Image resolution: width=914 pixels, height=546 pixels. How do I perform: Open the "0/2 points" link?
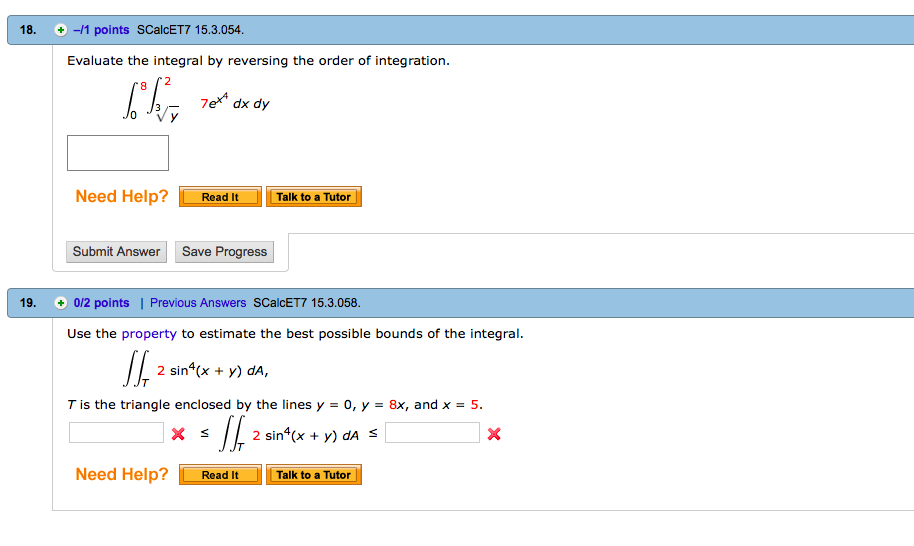(101, 303)
